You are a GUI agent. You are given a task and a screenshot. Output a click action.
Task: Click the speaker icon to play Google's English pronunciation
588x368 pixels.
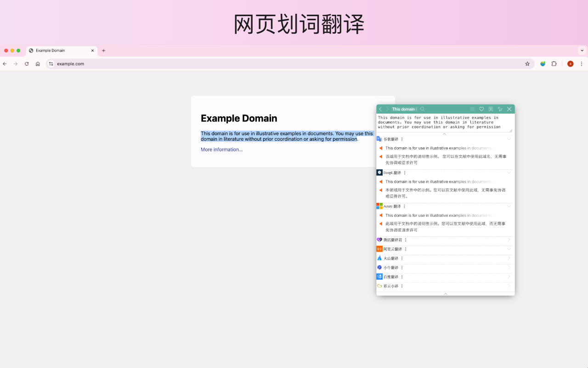tap(381, 148)
